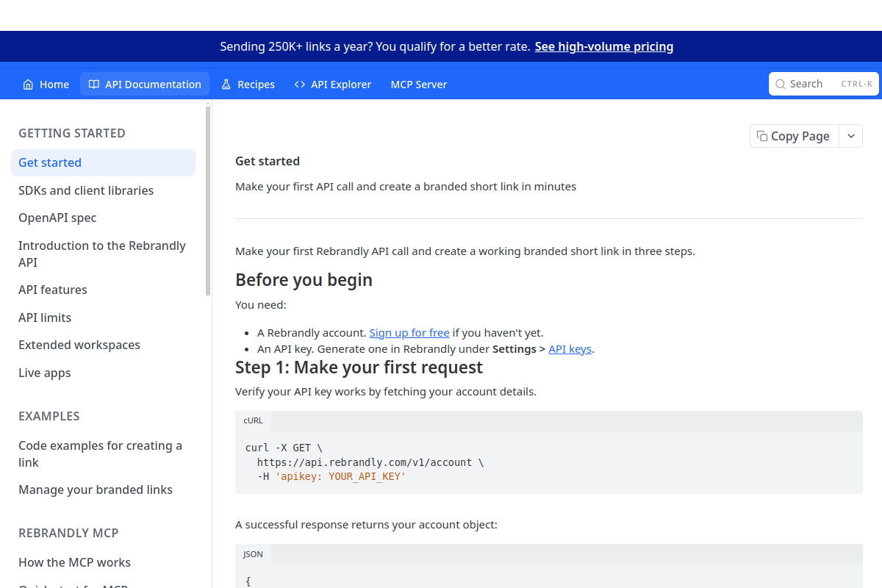Click the search magnifier icon
The height and width of the screenshot is (588, 882).
pyautogui.click(x=781, y=84)
